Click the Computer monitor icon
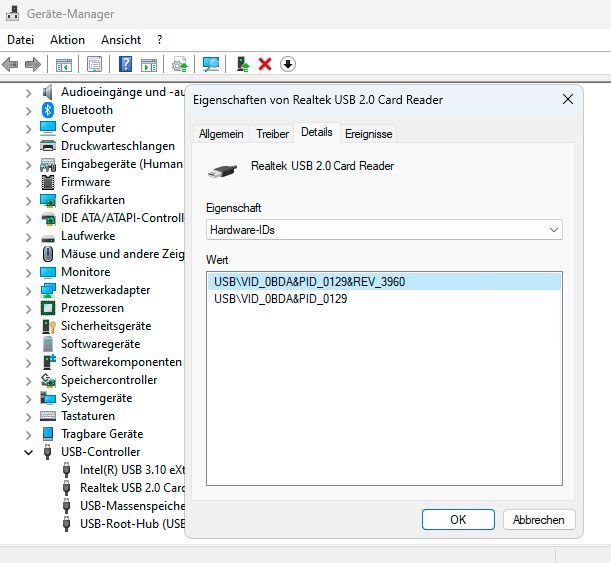The image size is (611, 563). [x=48, y=128]
